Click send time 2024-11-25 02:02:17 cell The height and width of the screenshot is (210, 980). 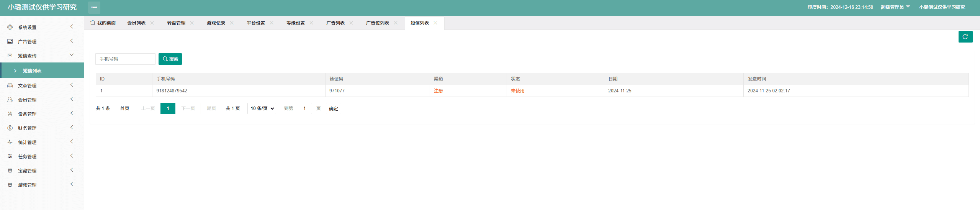(856, 91)
